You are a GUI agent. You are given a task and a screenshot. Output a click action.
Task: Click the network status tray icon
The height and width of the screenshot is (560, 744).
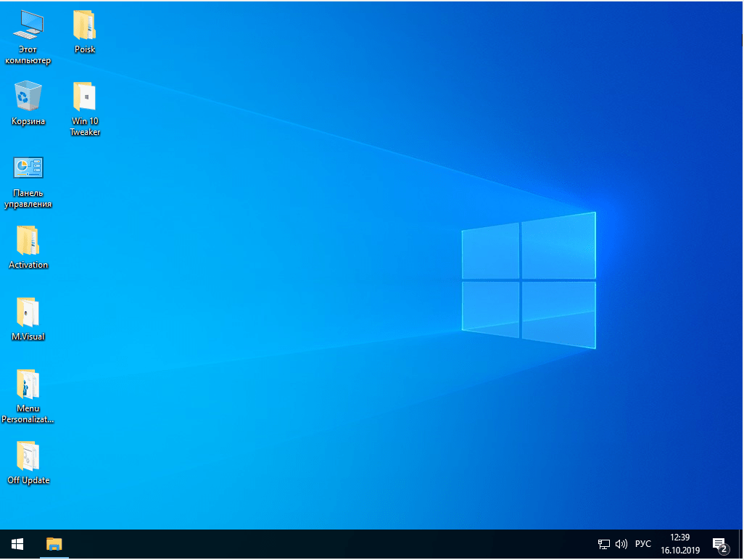tap(603, 543)
